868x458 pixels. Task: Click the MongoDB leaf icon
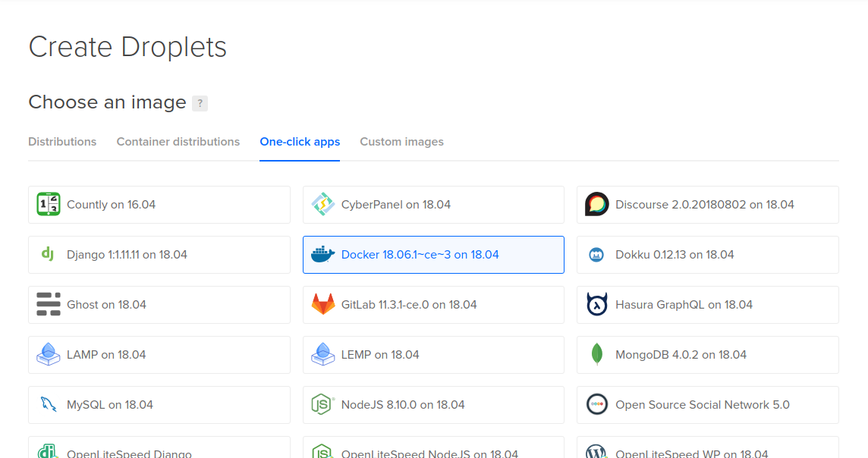(x=596, y=355)
